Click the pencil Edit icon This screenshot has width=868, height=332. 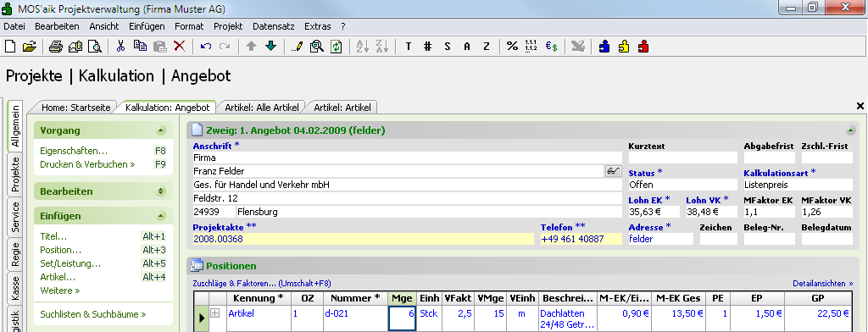[x=297, y=47]
